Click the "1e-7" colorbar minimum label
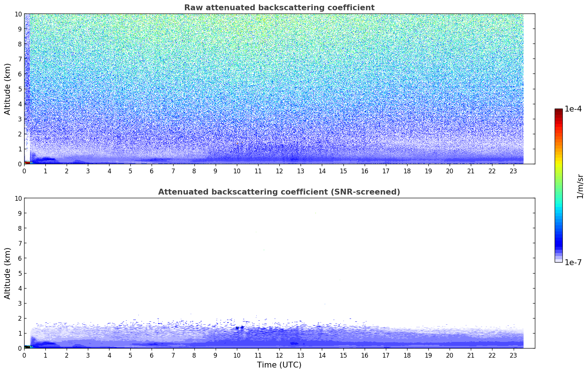Screen dimensions: 588x373 [x=573, y=262]
